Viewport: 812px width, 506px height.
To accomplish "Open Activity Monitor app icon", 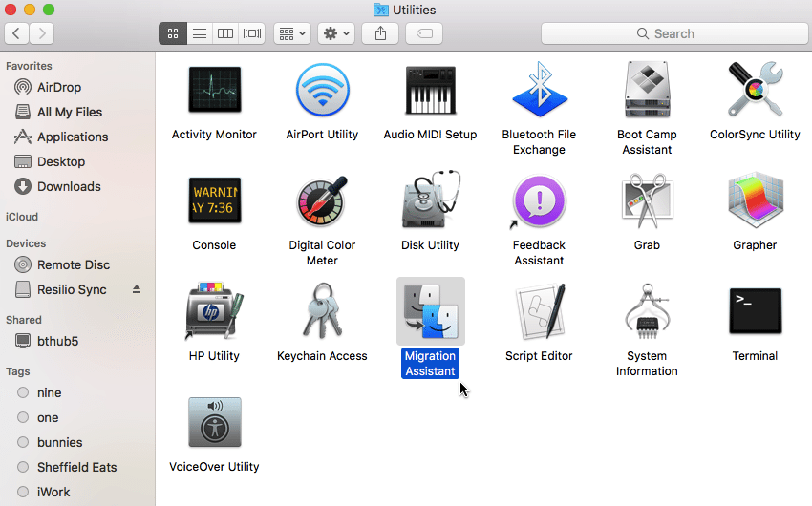I will (x=214, y=90).
